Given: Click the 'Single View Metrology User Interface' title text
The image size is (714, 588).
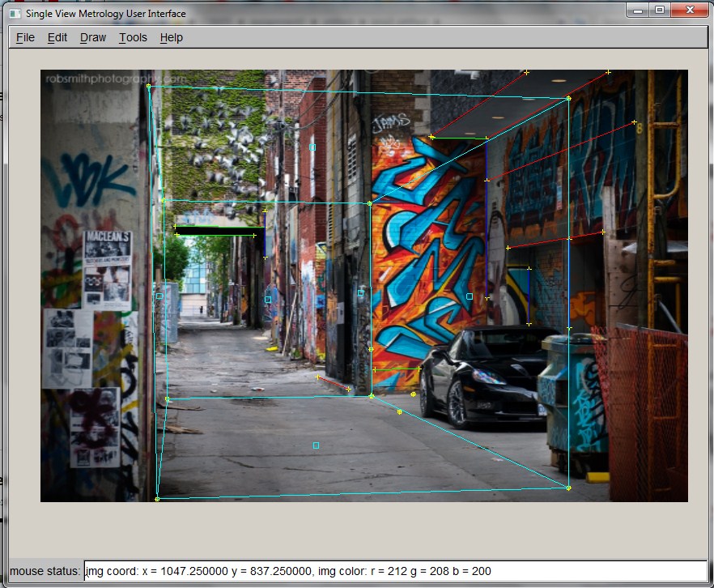Looking at the screenshot, I should (x=105, y=14).
